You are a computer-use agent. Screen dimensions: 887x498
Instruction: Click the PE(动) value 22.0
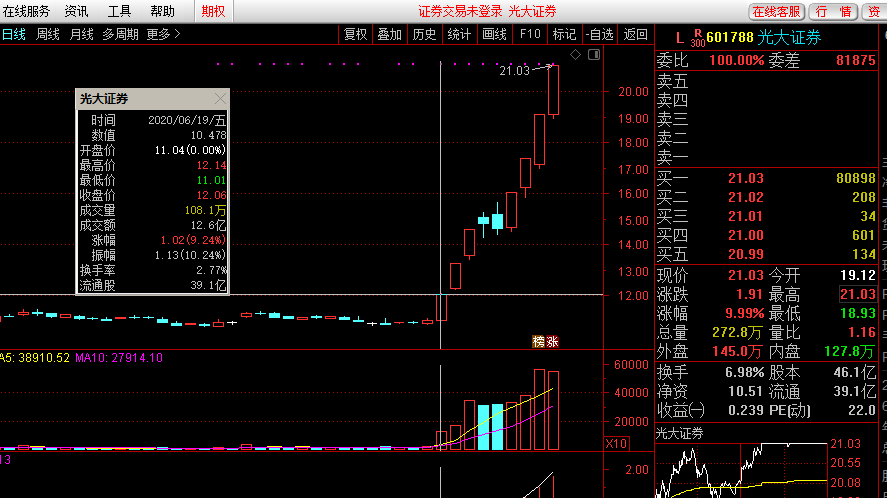coord(862,411)
